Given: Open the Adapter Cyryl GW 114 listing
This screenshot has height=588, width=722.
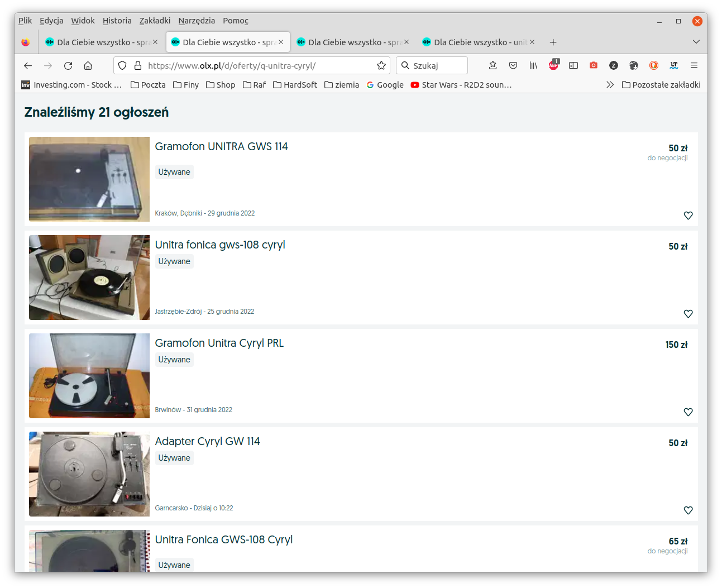Looking at the screenshot, I should pos(207,441).
